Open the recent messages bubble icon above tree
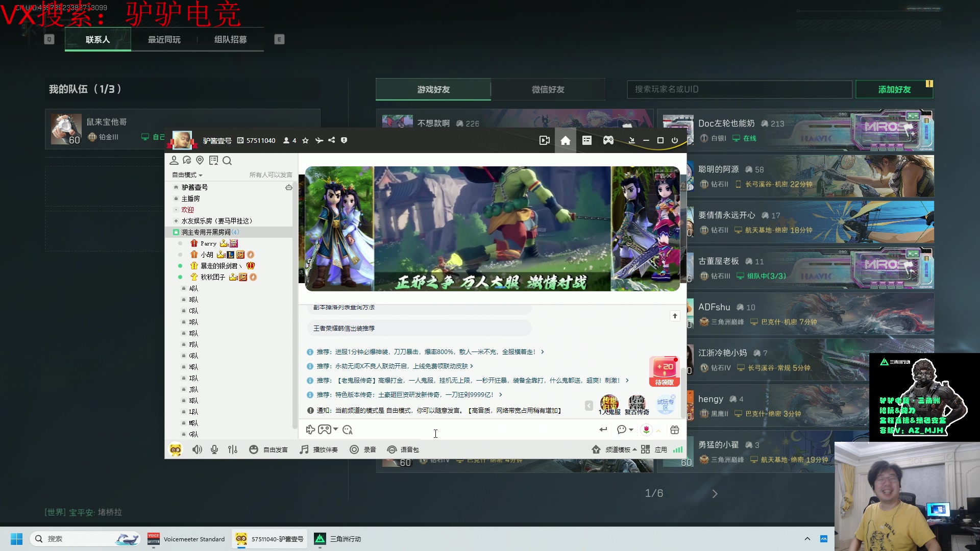 tap(187, 160)
